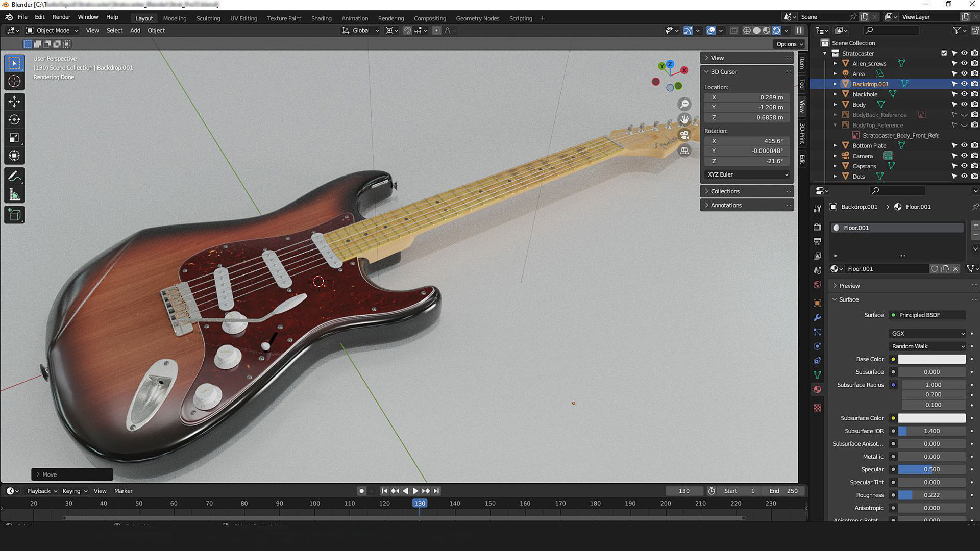Click the pan view hand icon
The image size is (980, 551).
tap(684, 119)
